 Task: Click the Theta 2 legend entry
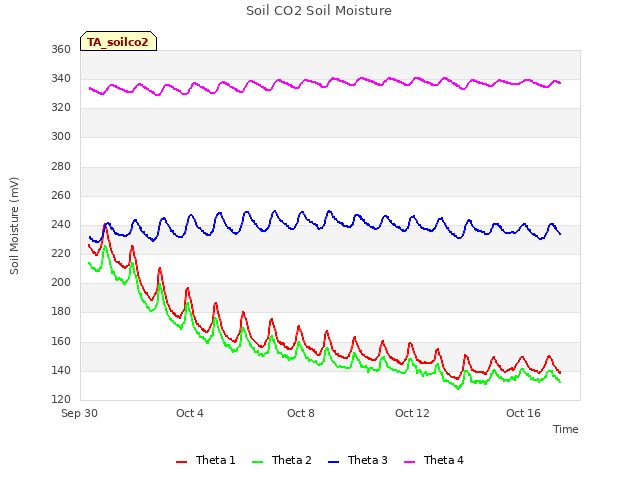coord(282,460)
